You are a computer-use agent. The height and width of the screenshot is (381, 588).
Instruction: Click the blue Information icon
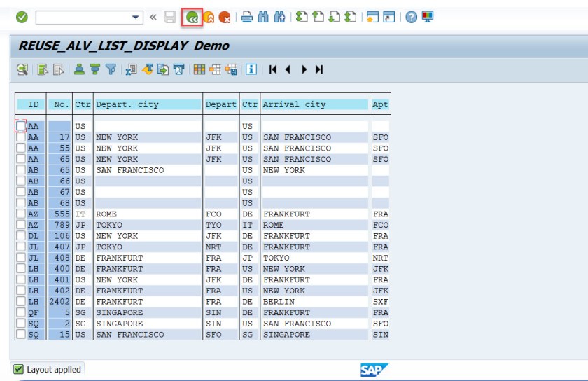tap(251, 69)
